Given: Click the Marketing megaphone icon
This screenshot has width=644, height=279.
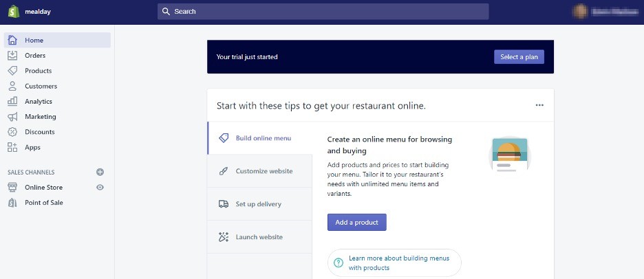Looking at the screenshot, I should click(x=13, y=117).
